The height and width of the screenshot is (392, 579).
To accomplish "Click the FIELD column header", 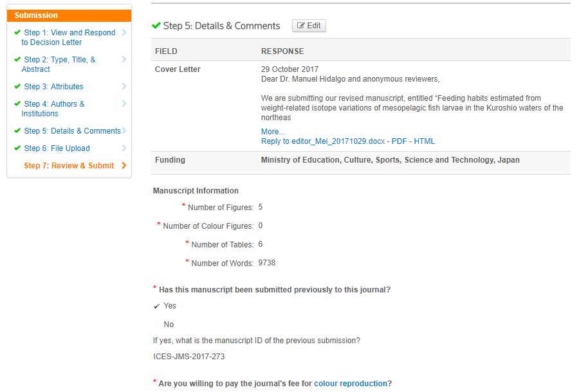I will coord(166,51).
